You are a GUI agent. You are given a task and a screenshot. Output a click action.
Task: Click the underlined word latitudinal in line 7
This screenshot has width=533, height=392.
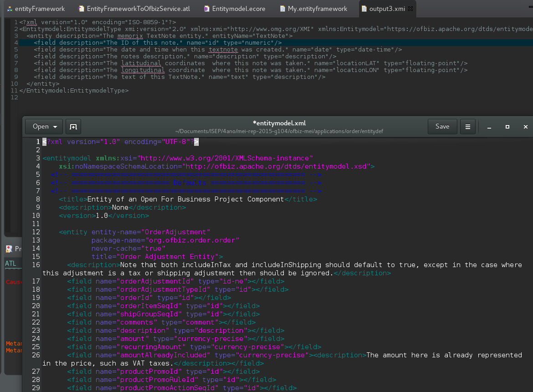click(x=141, y=63)
